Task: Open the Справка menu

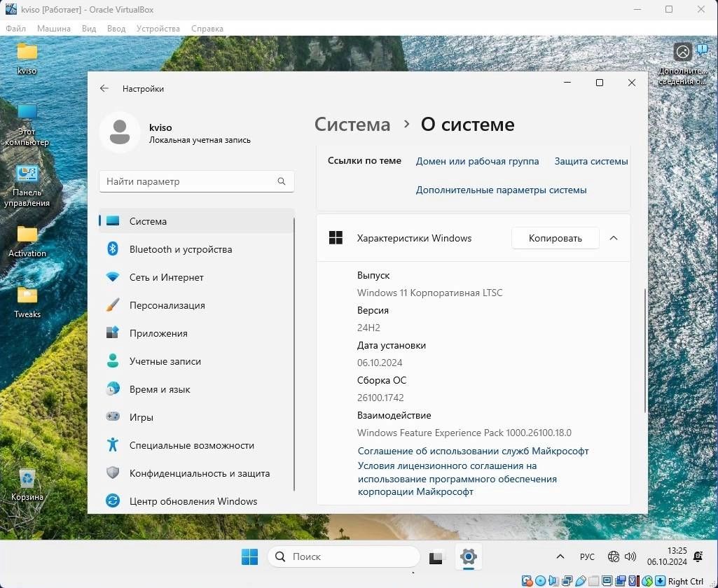Action: click(207, 29)
